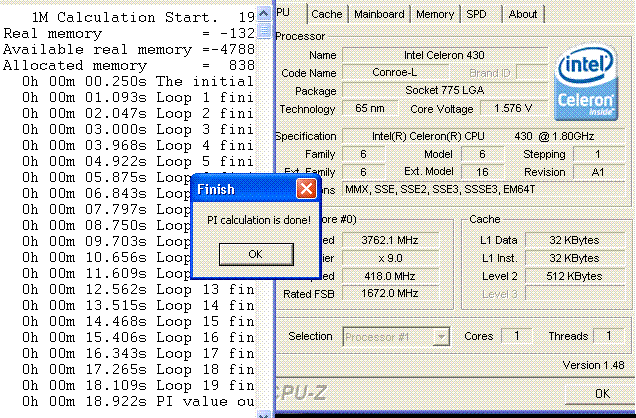Image resolution: width=636 pixels, height=418 pixels.
Task: Click the scrollbar thumb in Super PI log
Action: click(x=264, y=30)
